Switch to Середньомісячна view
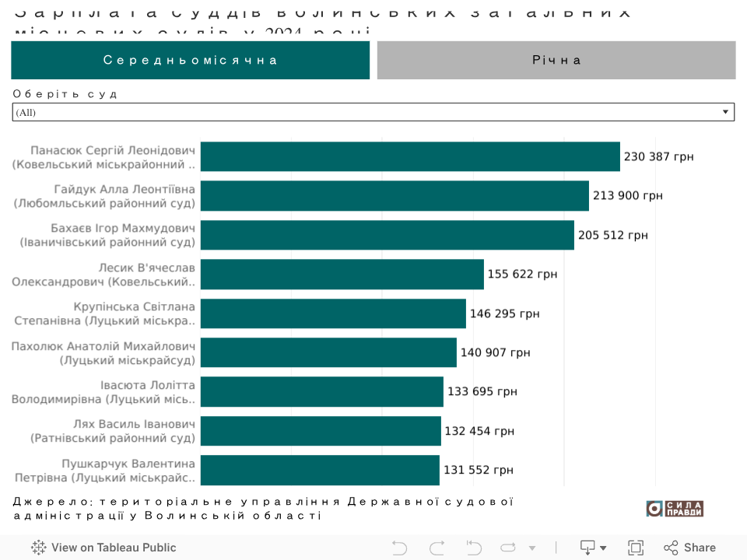 coord(190,60)
